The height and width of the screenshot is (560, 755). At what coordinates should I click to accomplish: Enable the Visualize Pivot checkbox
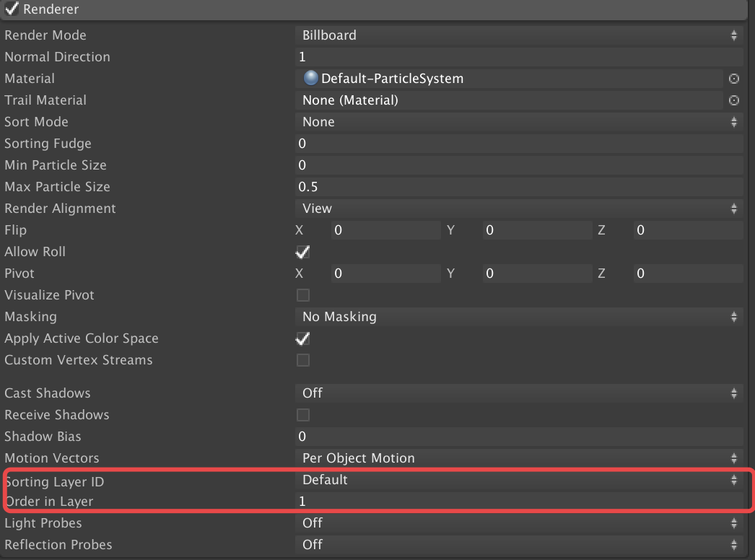click(x=302, y=294)
